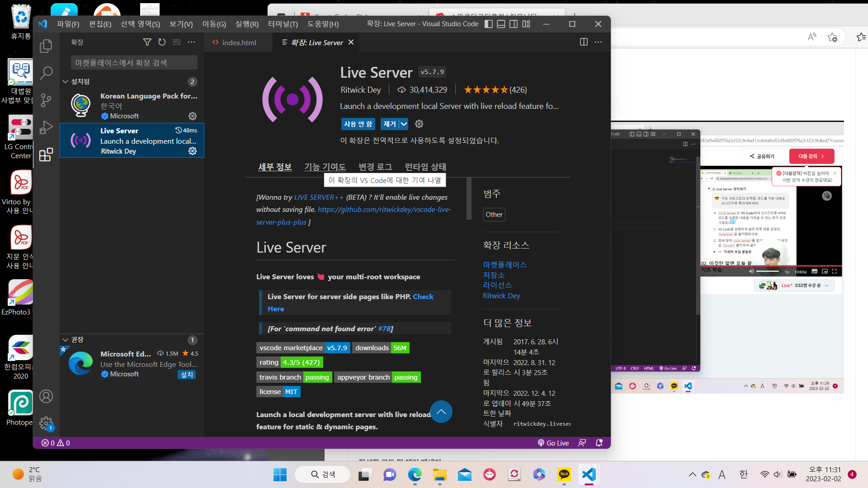The height and width of the screenshot is (488, 868).
Task: Open the 런타임 상태 tab
Action: (425, 167)
